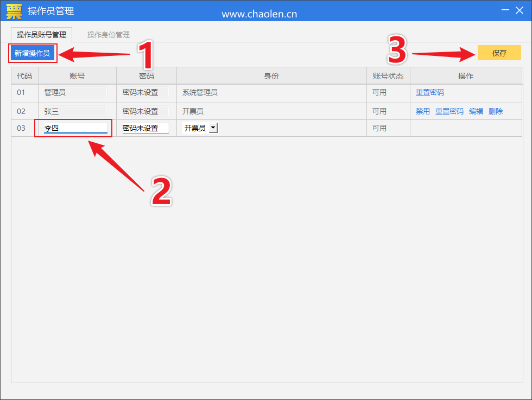The height and width of the screenshot is (400, 532).
Task: Click the 密码 column header
Action: [x=146, y=76]
